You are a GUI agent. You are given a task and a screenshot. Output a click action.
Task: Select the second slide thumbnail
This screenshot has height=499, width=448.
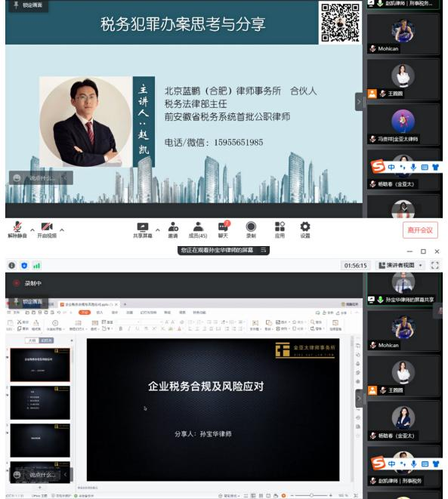[x=40, y=402]
